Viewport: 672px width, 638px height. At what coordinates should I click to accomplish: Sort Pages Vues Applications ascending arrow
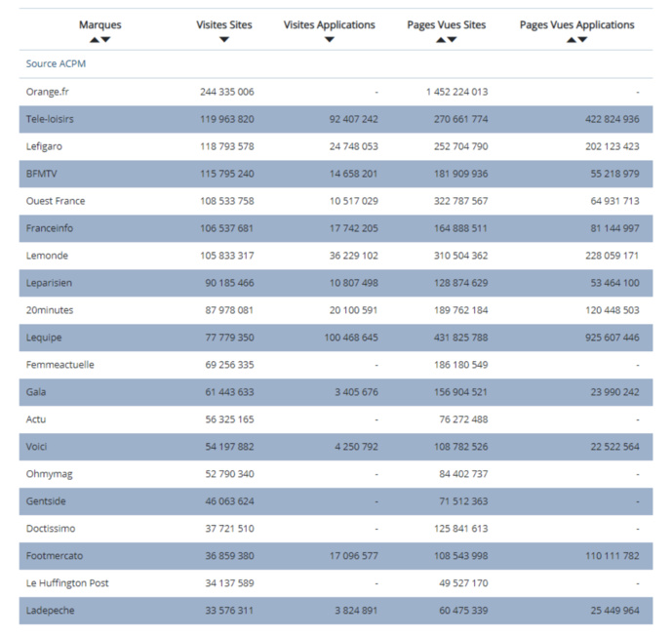click(x=572, y=40)
